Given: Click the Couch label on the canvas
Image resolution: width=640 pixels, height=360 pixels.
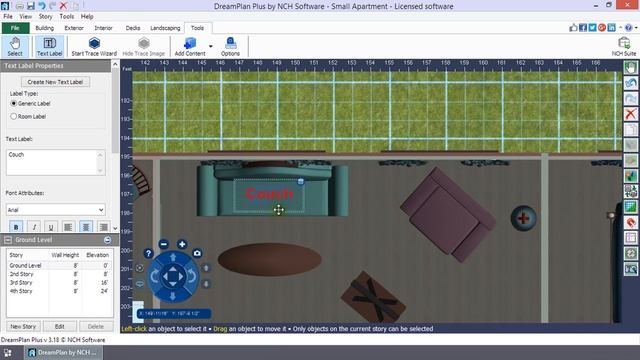Looking at the screenshot, I should point(269,194).
